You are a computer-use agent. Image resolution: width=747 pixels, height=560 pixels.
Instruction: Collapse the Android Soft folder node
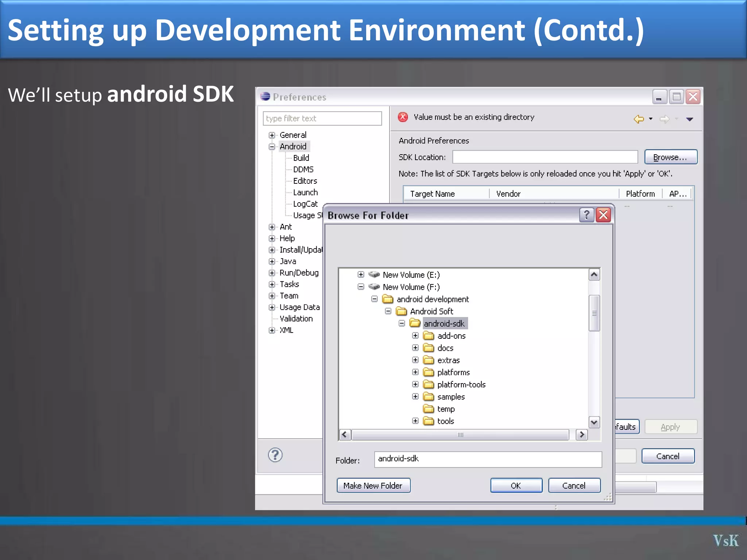[388, 311]
